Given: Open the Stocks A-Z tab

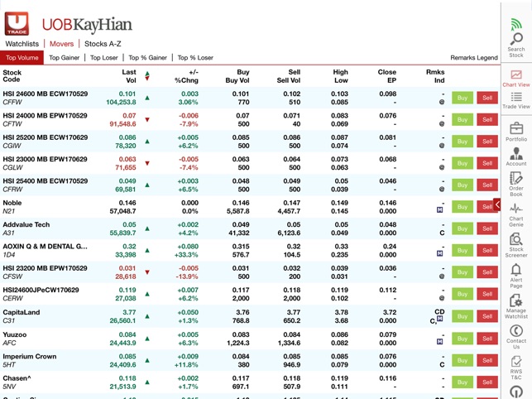Looking at the screenshot, I should [103, 44].
